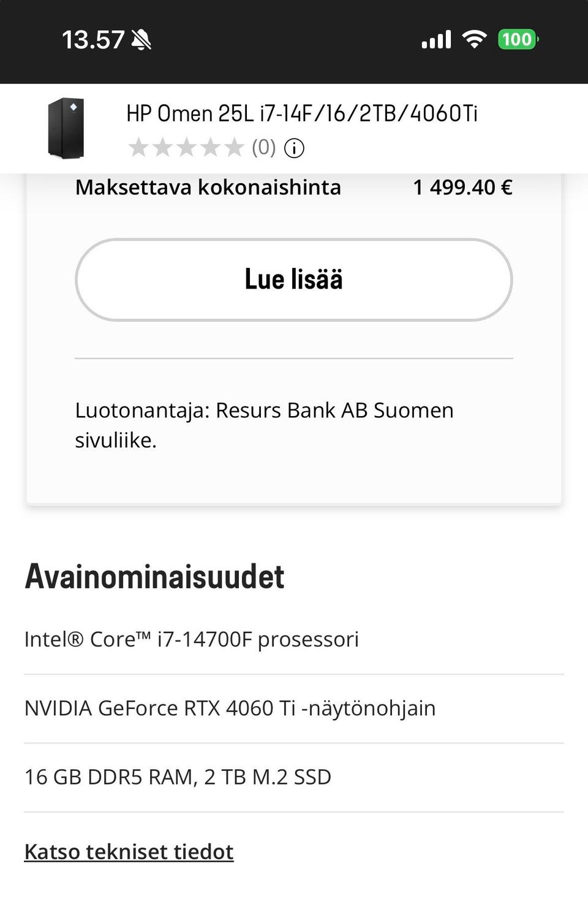Select the (0) reviews count
Image resolution: width=588 pixels, height=915 pixels.
coord(263,147)
